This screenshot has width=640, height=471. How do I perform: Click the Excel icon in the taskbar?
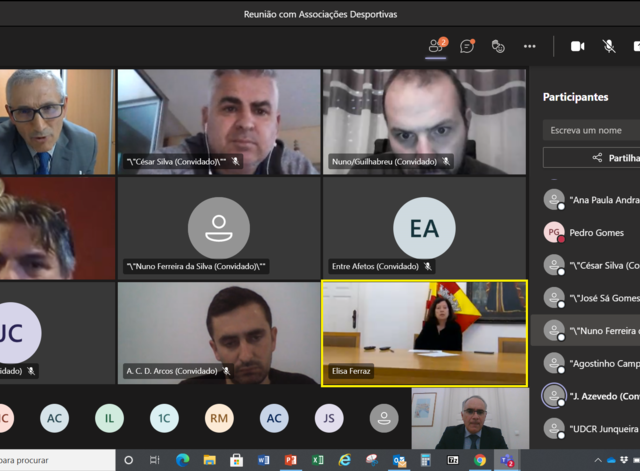(318, 460)
